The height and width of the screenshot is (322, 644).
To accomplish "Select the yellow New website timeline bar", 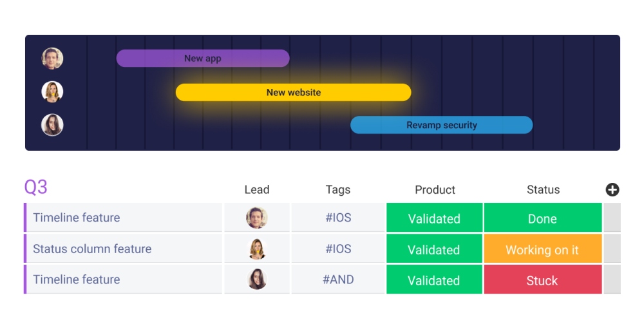I will tap(294, 92).
